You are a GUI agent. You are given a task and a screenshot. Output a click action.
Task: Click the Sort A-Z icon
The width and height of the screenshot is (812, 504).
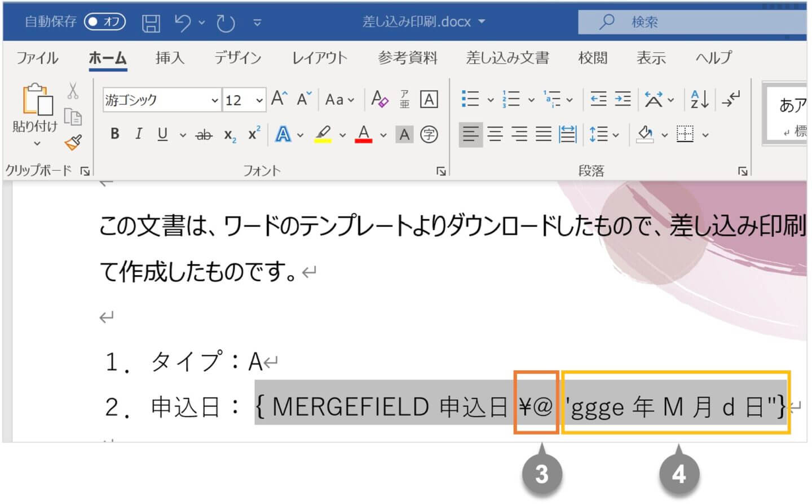tap(699, 100)
